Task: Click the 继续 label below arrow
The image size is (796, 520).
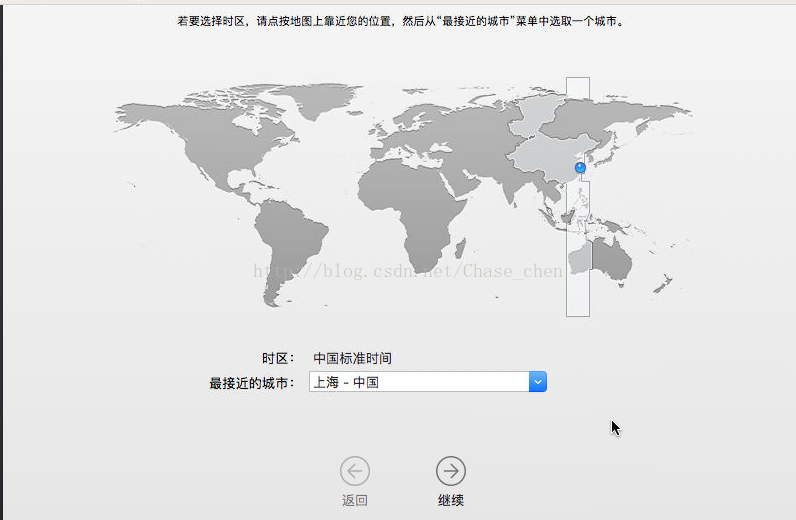Action: (x=451, y=500)
